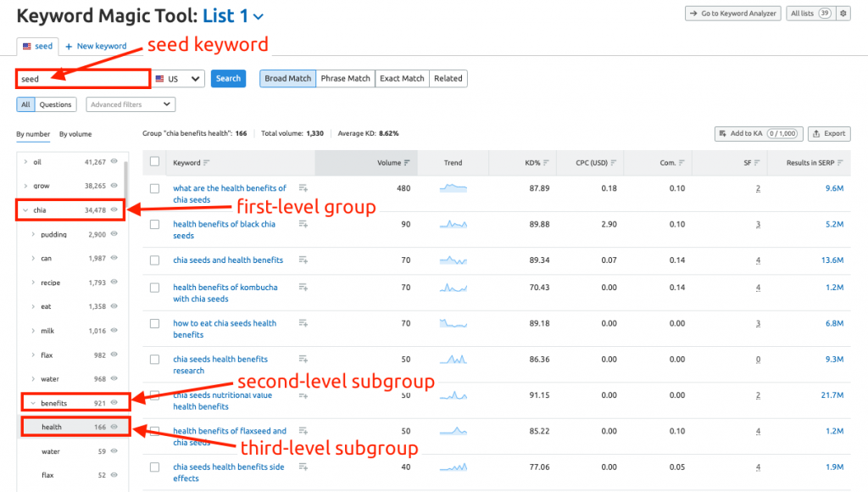Open the US country database dropdown
868x492 pixels.
[179, 79]
